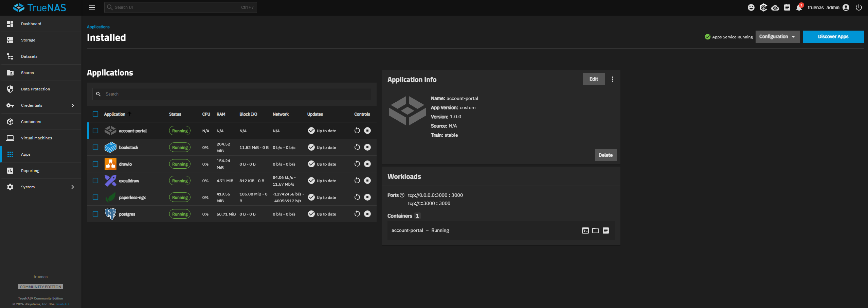Click the TrueNAS logo
The height and width of the screenshot is (308, 868).
click(x=39, y=7)
